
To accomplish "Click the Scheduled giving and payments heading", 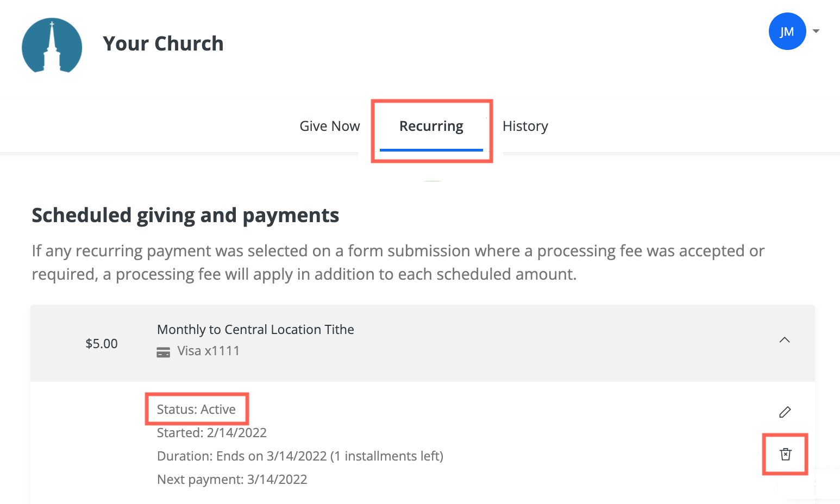I will [185, 216].
